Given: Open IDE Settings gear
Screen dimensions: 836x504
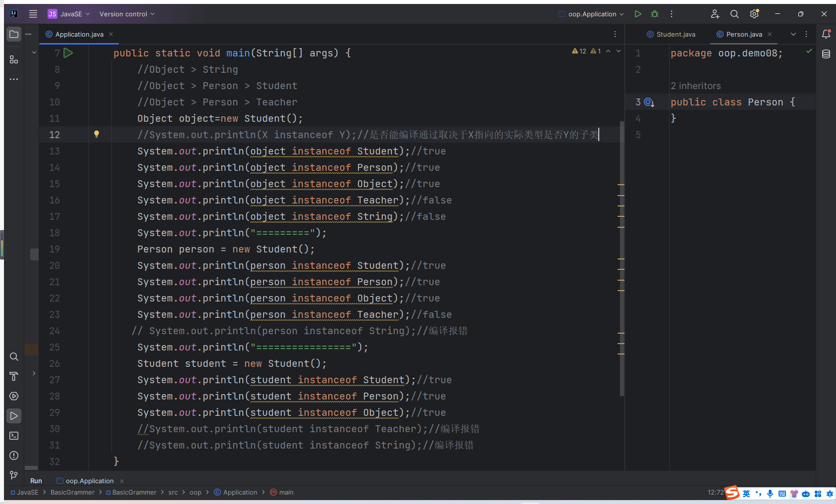Looking at the screenshot, I should coord(754,14).
